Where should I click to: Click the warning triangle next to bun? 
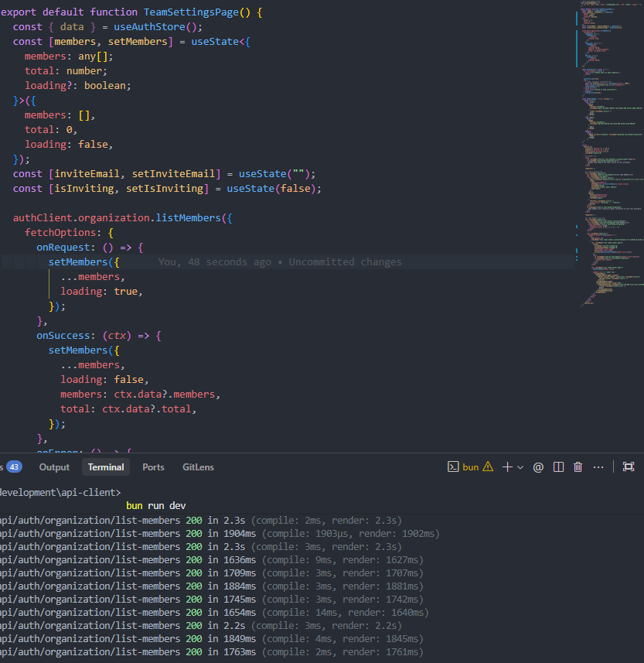click(488, 467)
